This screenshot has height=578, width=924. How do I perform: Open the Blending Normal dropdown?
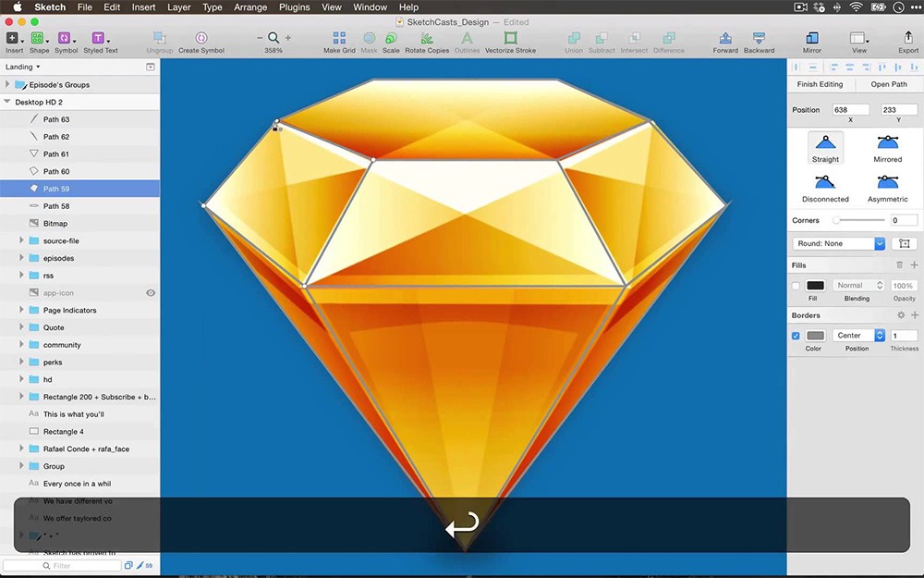coord(858,286)
